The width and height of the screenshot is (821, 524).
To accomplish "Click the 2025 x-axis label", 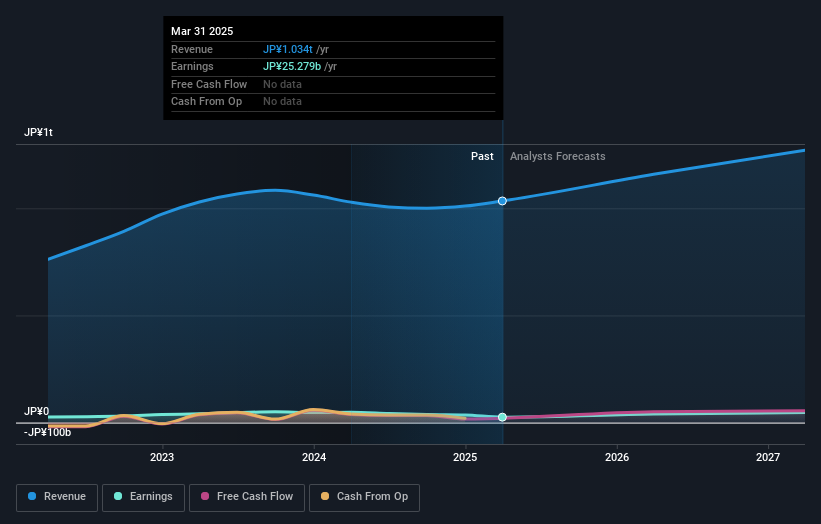I will 465,457.
